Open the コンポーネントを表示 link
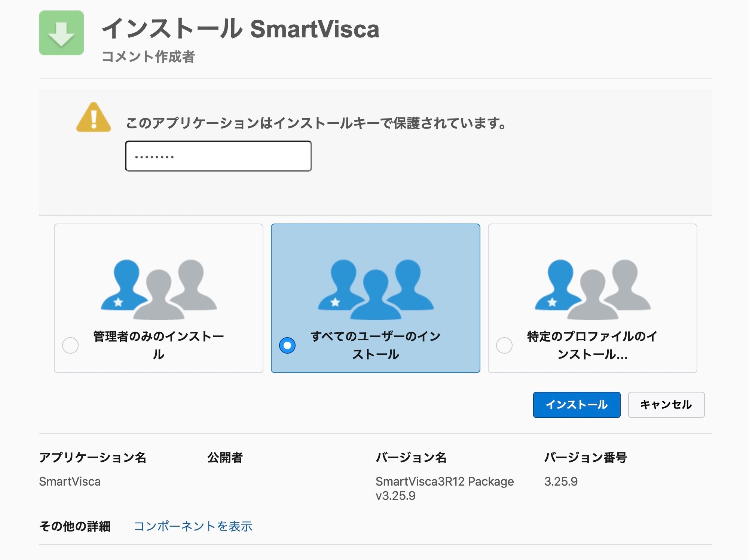Viewport: 749px width, 560px height. click(193, 526)
